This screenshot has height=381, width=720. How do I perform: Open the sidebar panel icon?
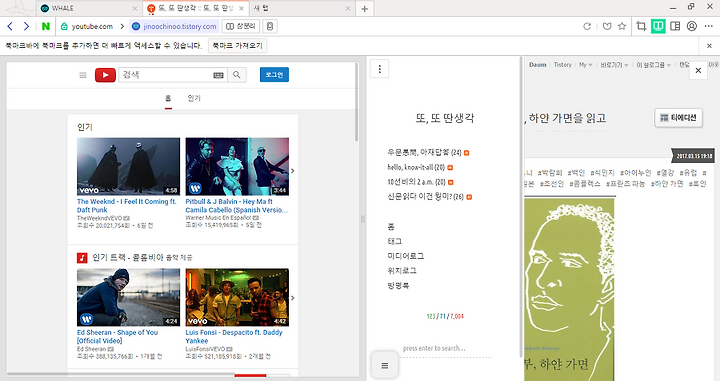coord(675,26)
